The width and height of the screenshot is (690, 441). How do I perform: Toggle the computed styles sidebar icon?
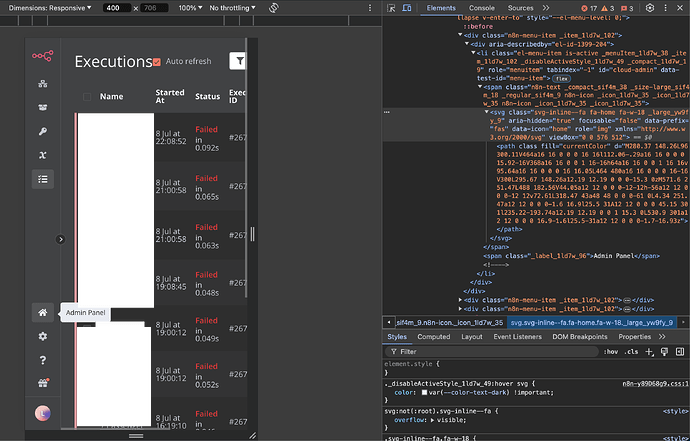[x=680, y=352]
